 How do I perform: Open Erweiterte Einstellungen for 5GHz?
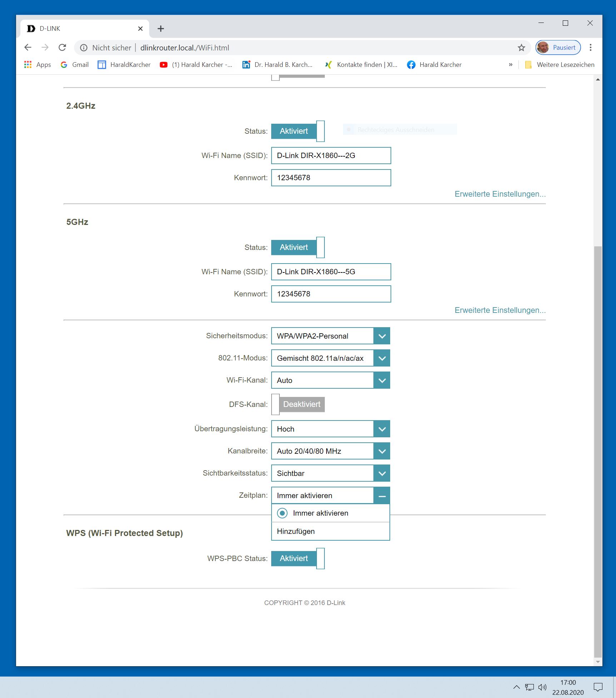[500, 310]
